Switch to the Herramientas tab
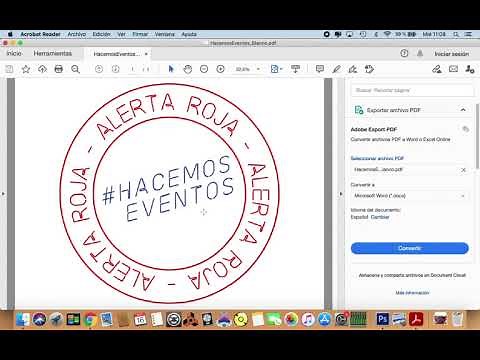 pos(53,53)
